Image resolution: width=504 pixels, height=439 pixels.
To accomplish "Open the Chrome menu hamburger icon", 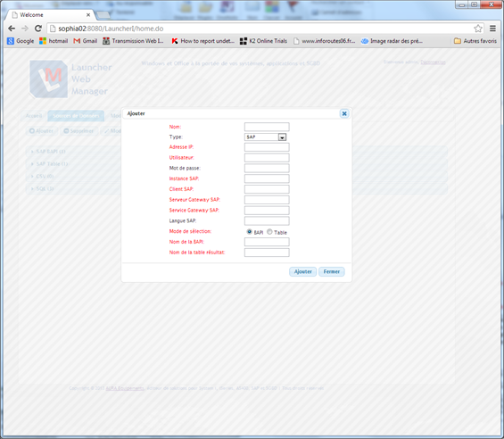I will coord(492,29).
